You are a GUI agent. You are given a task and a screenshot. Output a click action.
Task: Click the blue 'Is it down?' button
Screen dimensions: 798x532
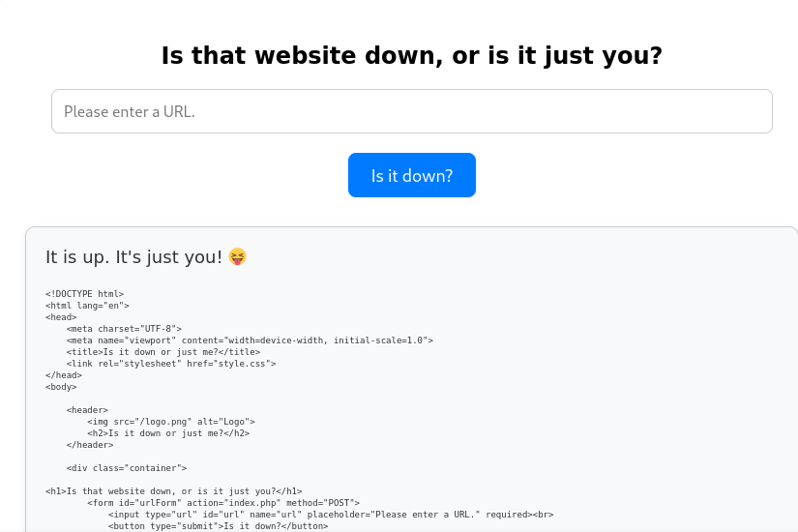412,175
